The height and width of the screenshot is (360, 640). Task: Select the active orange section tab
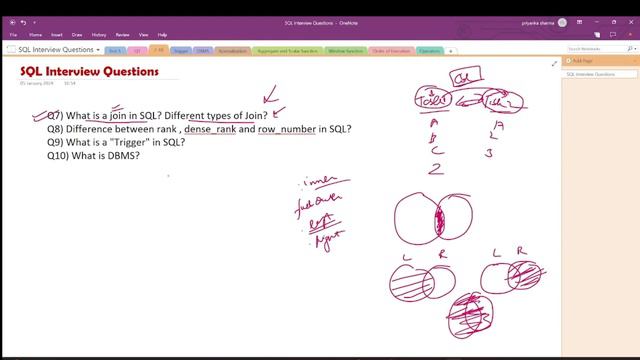[x=159, y=50]
